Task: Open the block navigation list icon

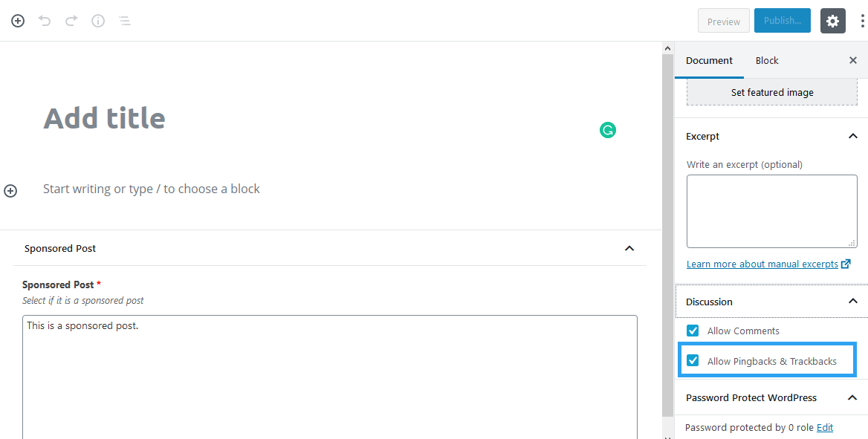Action: [x=125, y=21]
